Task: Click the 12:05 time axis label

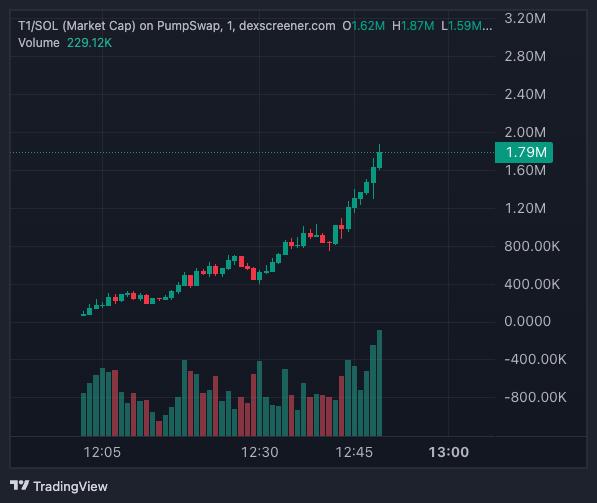Action: point(102,452)
